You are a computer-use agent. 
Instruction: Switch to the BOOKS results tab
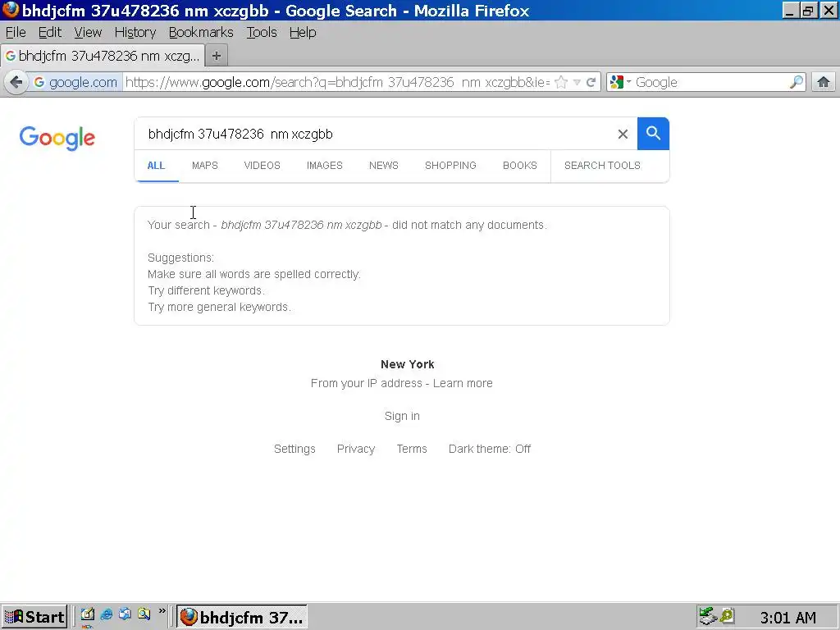click(519, 166)
